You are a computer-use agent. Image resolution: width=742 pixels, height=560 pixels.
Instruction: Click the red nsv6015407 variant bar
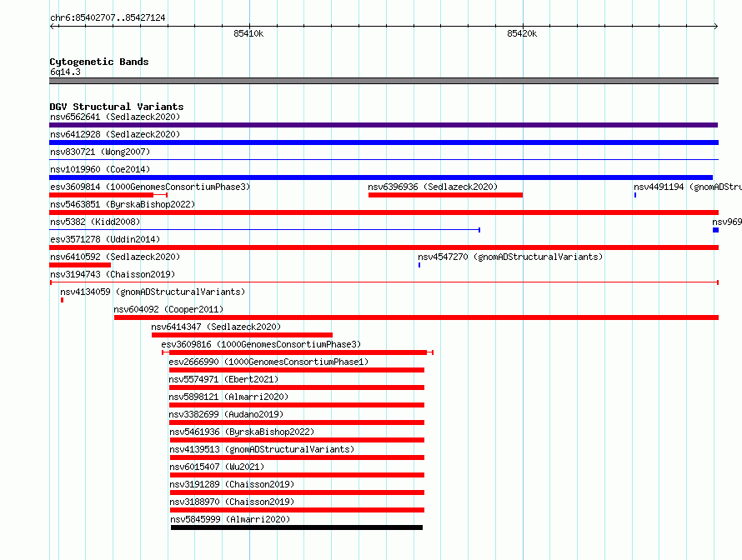297,475
